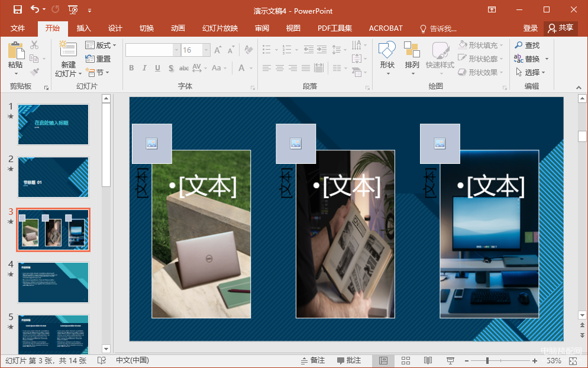The image size is (588, 368).
Task: Click the Undo arrow icon
Action: [35, 9]
